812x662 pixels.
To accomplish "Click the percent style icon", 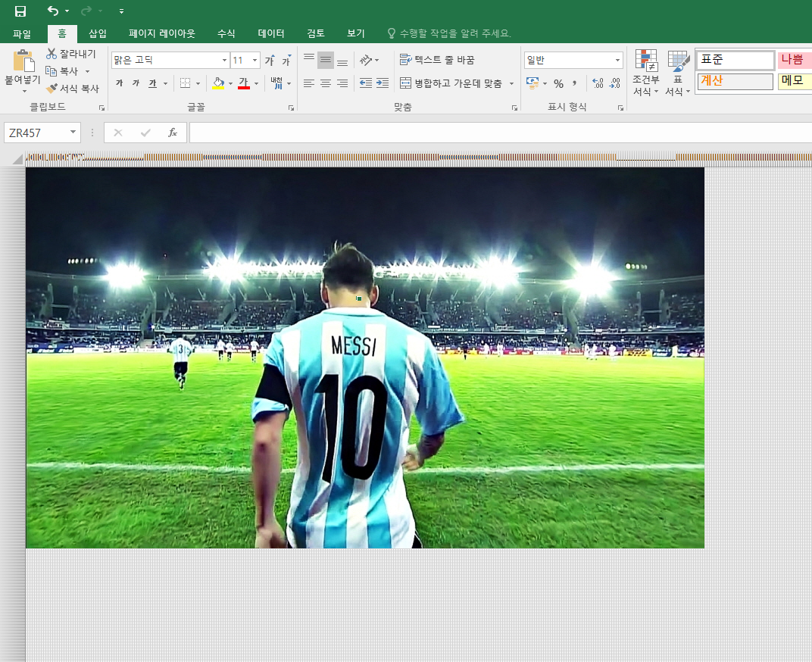I will tap(558, 83).
